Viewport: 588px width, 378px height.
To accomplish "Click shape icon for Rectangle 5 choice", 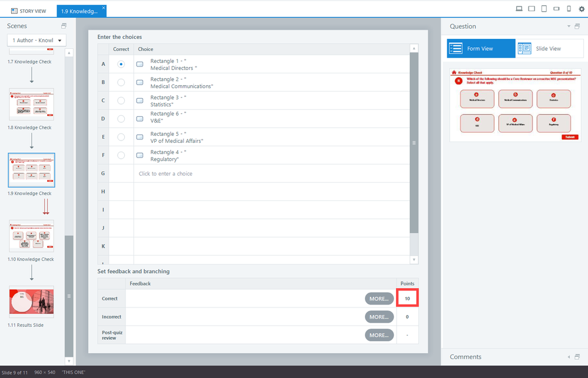I will pos(140,137).
